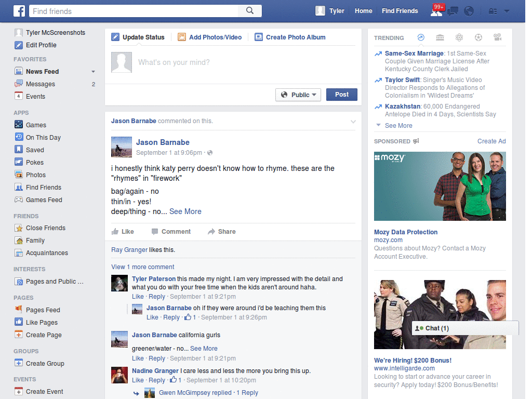Open Tyler profile in the top bar
Viewport: 532px width, 399px height.
330,11
